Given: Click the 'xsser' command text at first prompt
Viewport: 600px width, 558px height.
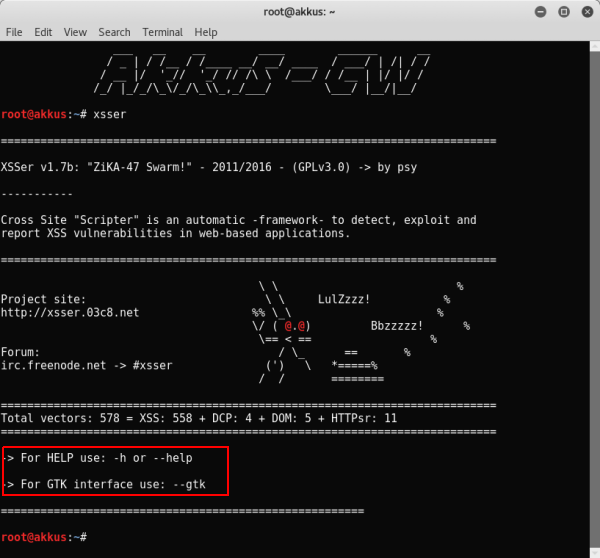Looking at the screenshot, I should click(x=109, y=114).
